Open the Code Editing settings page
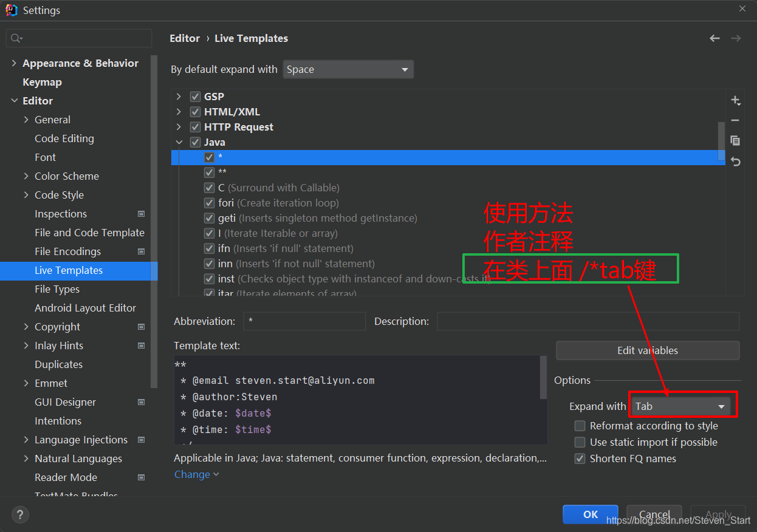This screenshot has width=757, height=532. coord(64,138)
